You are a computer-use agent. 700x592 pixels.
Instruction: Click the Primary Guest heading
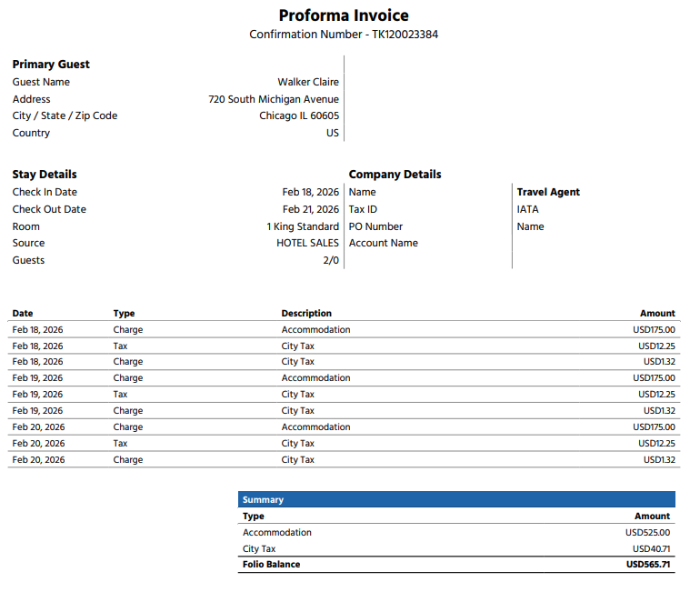click(x=51, y=65)
